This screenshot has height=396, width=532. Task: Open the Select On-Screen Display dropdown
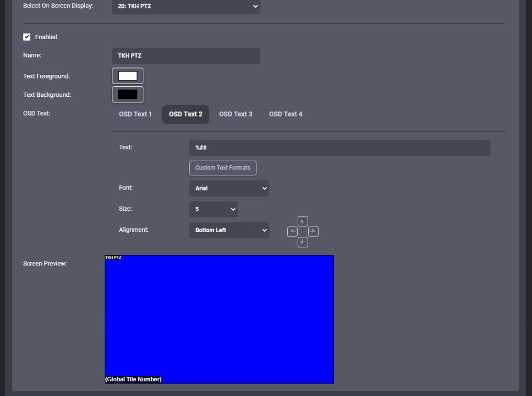186,6
